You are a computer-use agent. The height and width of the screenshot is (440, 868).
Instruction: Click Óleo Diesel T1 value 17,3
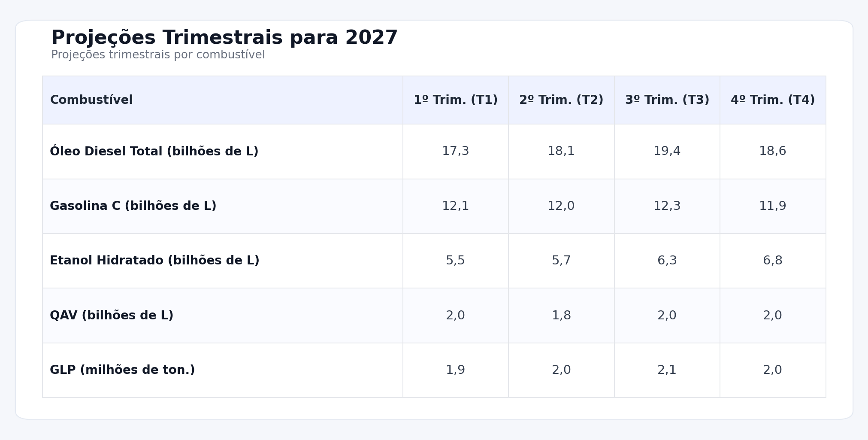click(455, 151)
